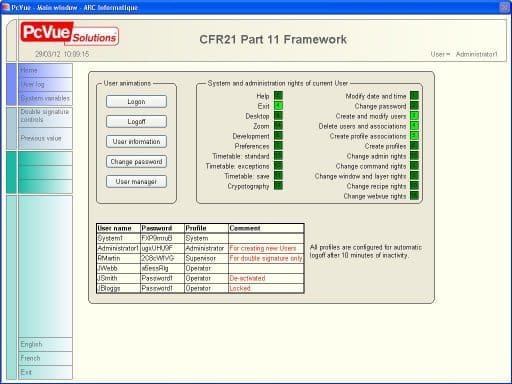Click the Cryptography rights indicator
Screen dimensions: 512x384
278,186
